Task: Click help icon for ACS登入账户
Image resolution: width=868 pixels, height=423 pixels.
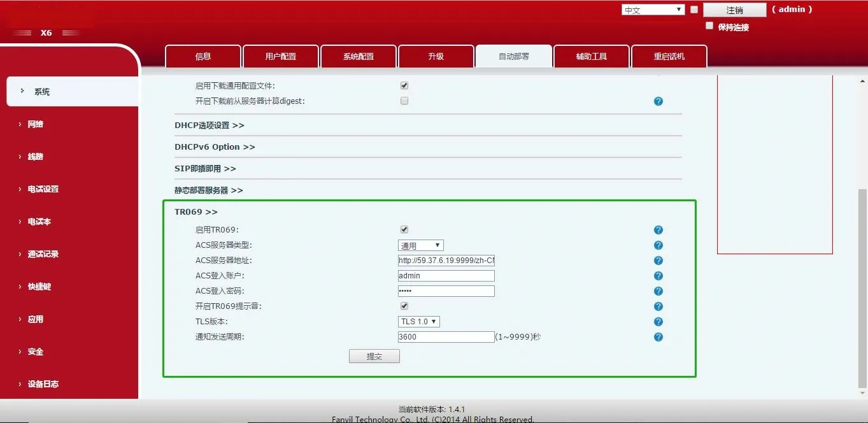Action: (658, 276)
